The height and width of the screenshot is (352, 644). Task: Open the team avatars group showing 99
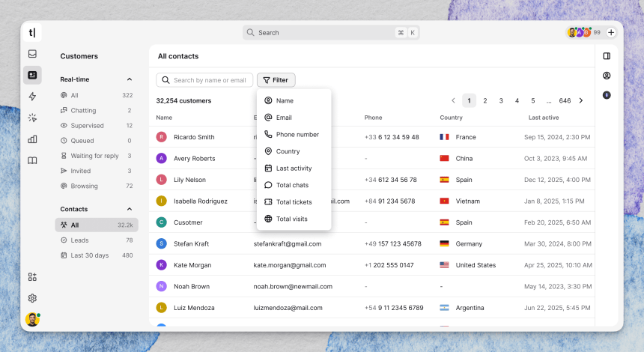tap(584, 32)
